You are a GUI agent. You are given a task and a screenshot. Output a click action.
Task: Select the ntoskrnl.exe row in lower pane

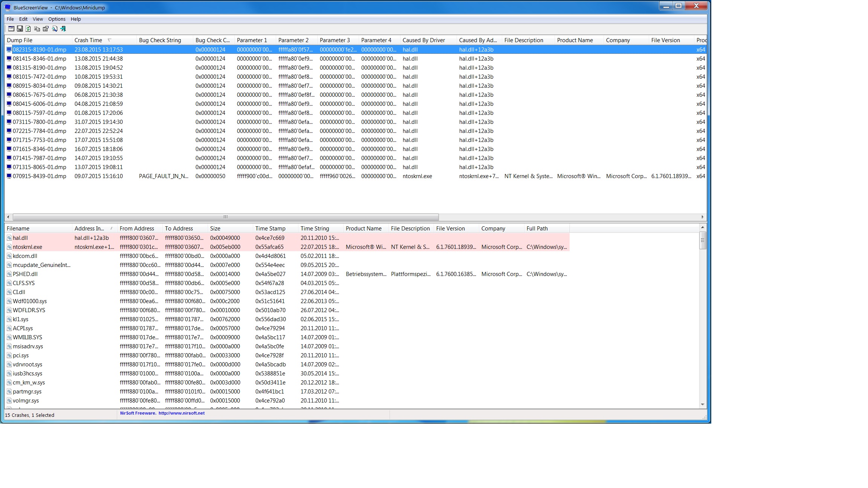27,247
